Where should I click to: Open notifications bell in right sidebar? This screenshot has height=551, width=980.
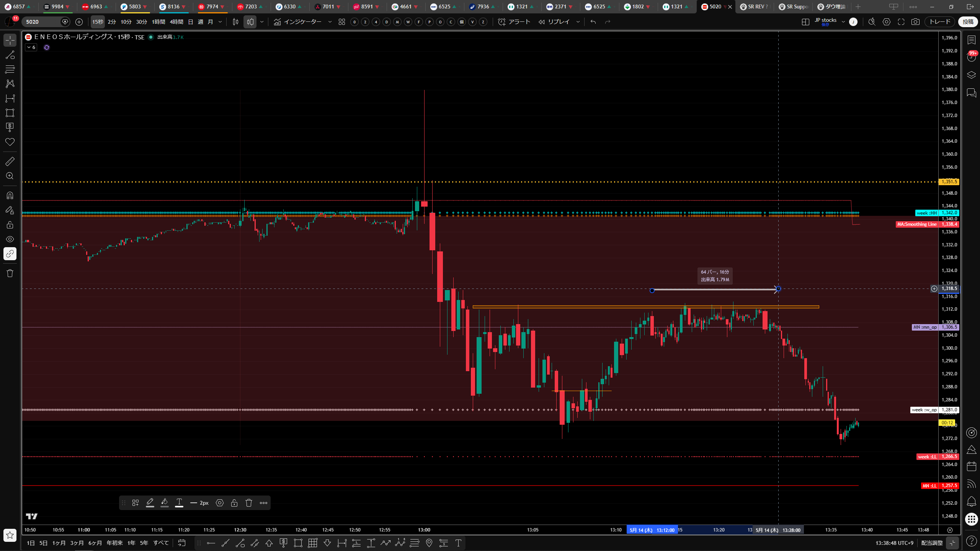tap(971, 502)
